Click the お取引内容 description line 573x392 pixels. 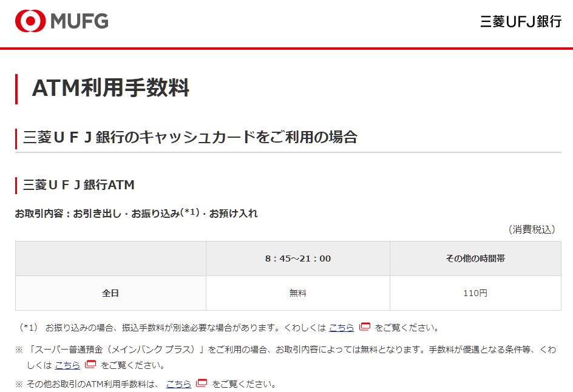[x=137, y=214]
